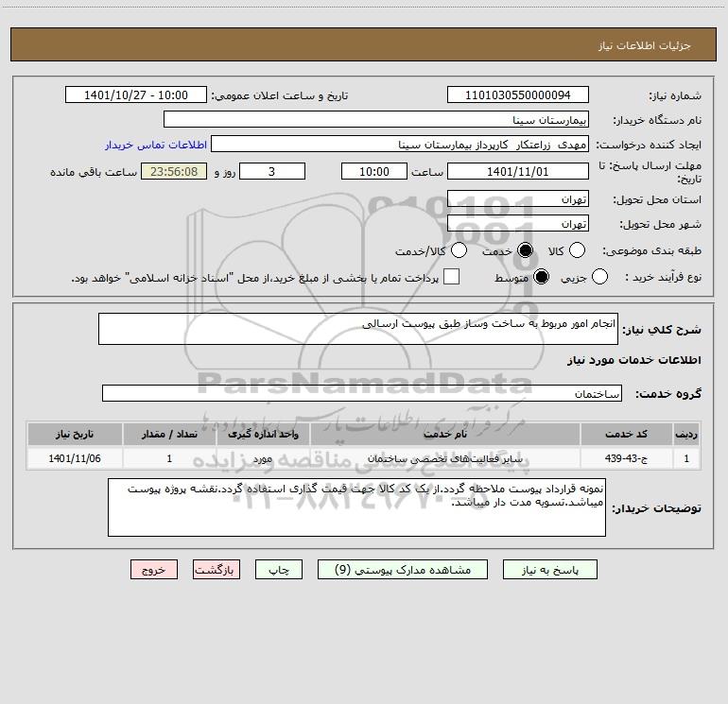Click the نام خدمت column header

point(444,435)
